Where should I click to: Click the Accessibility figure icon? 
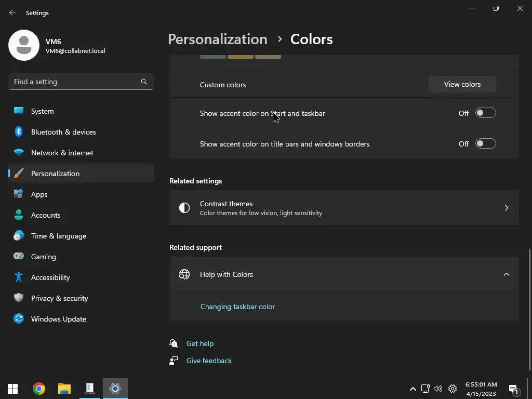[x=19, y=277]
